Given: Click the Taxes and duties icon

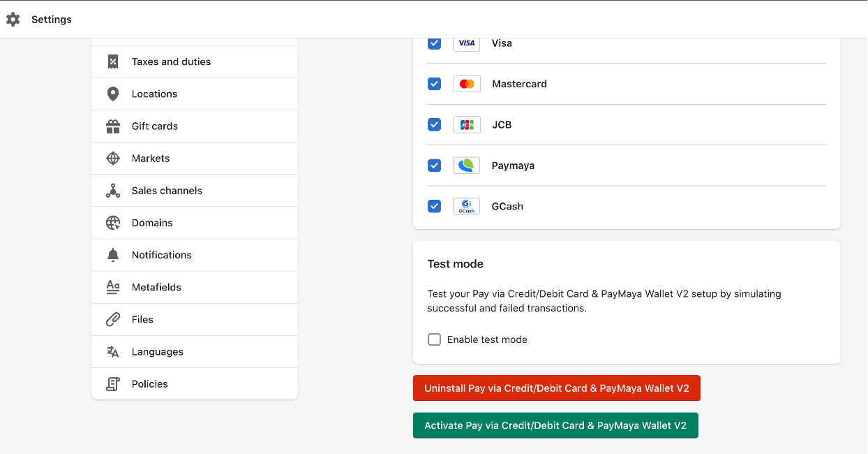Looking at the screenshot, I should pyautogui.click(x=113, y=61).
